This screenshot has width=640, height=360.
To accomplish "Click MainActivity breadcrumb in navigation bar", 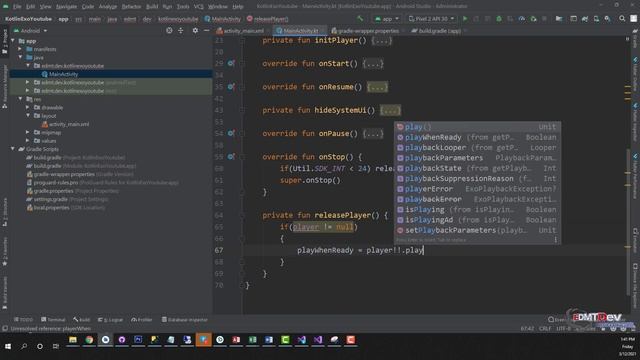I will coord(222,19).
